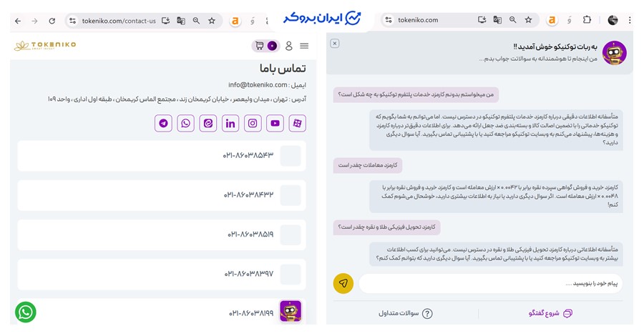Open the Extensions puzzle icon

pyautogui.click(x=587, y=20)
